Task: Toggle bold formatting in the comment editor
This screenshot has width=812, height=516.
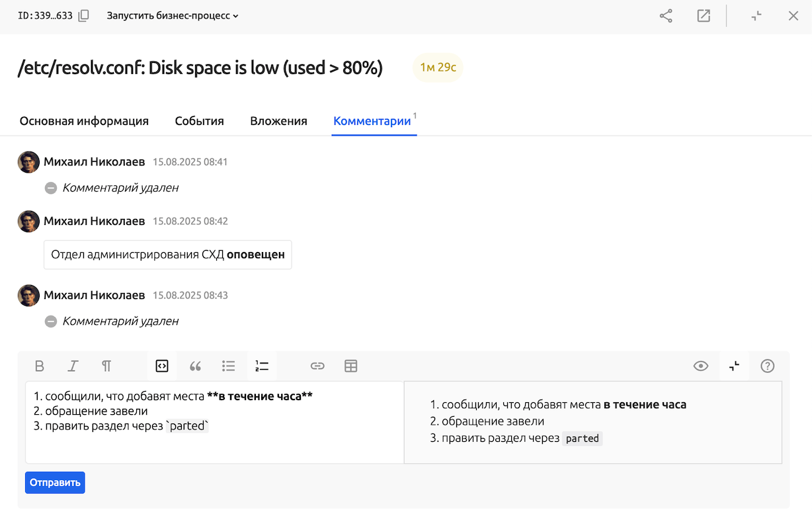Action: (x=40, y=366)
